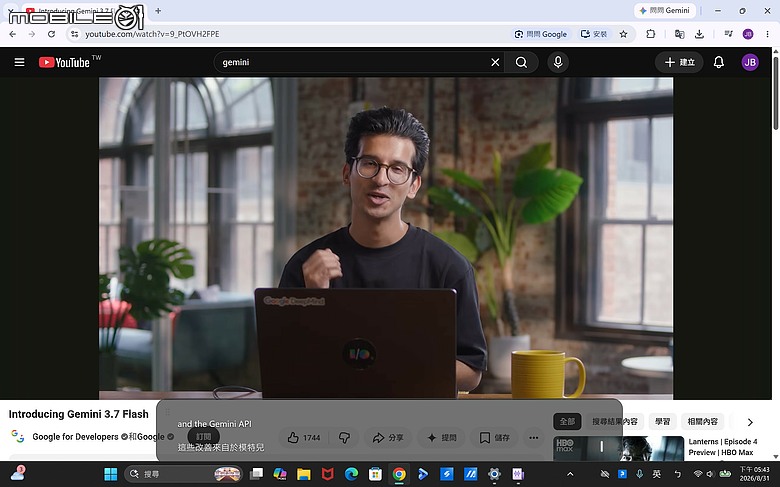
Task: Open Chrome downloads icon
Action: 699,34
